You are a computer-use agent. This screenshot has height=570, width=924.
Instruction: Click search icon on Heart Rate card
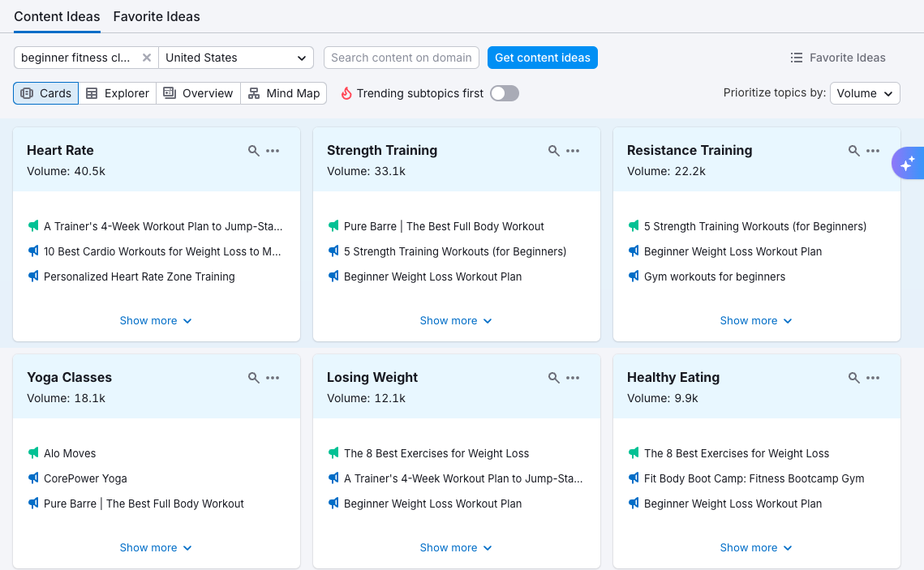point(254,151)
